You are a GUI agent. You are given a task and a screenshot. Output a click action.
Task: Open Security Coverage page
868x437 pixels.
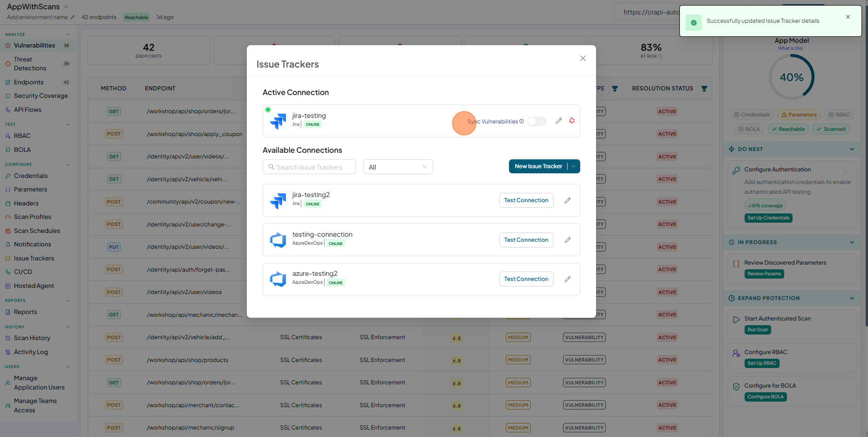tap(41, 96)
